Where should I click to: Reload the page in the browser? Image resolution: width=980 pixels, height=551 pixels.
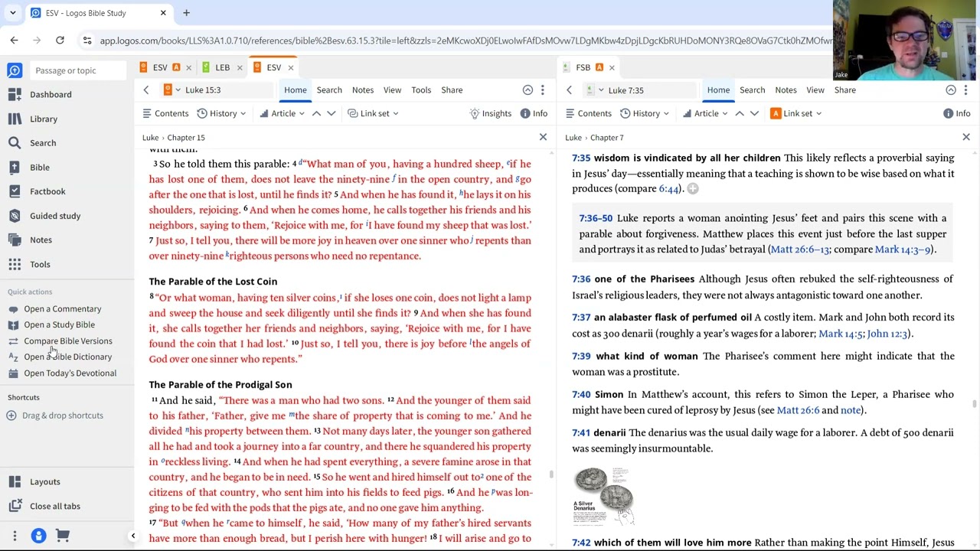pyautogui.click(x=60, y=40)
